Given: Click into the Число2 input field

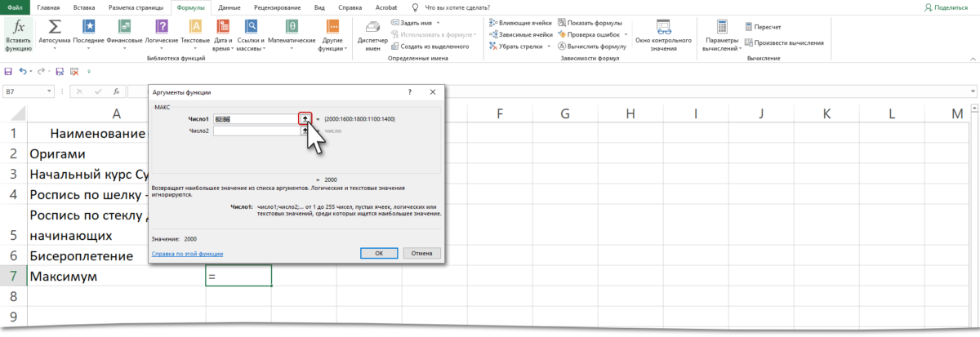Looking at the screenshot, I should (256, 130).
